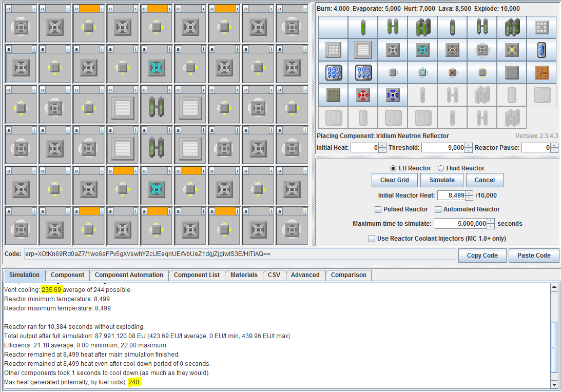Select the grey Reactor Plating in palette
This screenshot has height=392, width=561.
512,73
